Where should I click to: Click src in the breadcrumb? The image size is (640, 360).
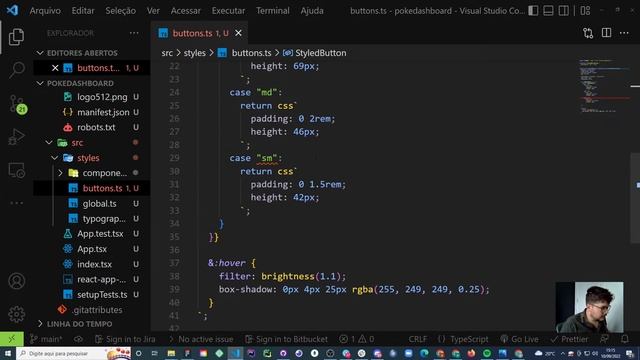coord(167,53)
